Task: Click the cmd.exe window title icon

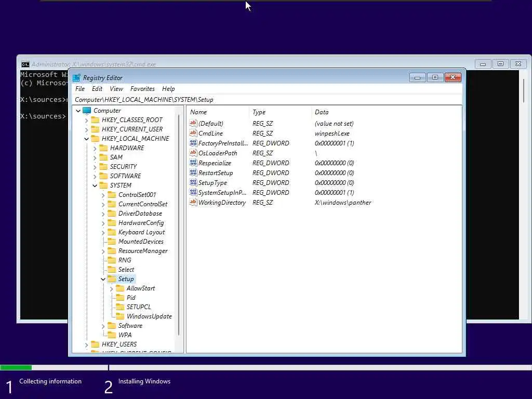Action: click(25, 64)
